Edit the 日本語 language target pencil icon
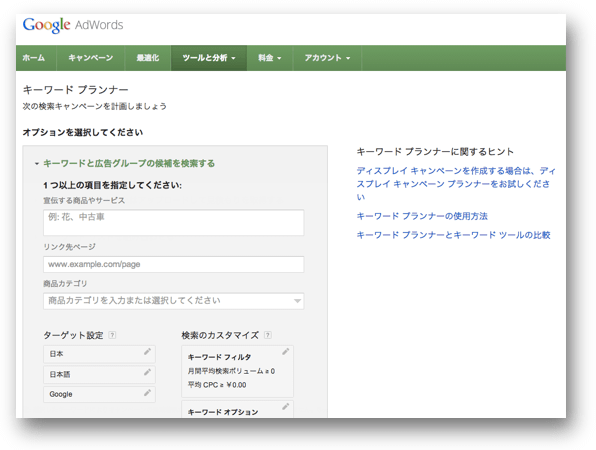The image size is (596, 450). click(x=147, y=372)
